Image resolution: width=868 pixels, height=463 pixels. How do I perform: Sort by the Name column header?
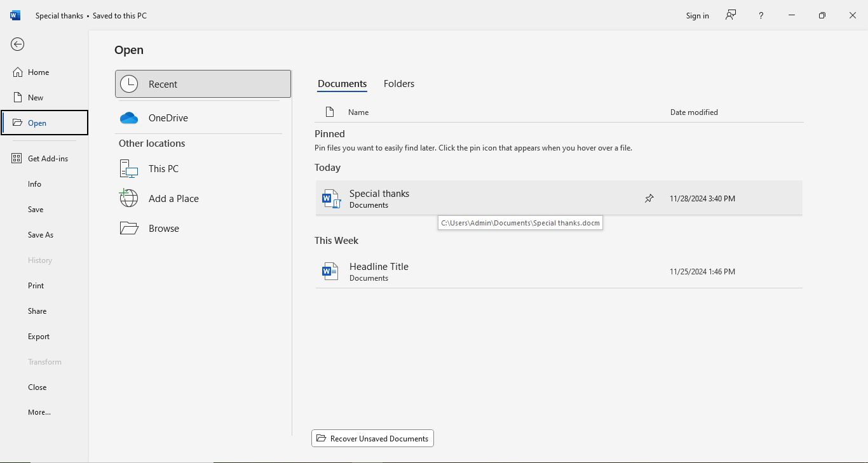coord(358,112)
